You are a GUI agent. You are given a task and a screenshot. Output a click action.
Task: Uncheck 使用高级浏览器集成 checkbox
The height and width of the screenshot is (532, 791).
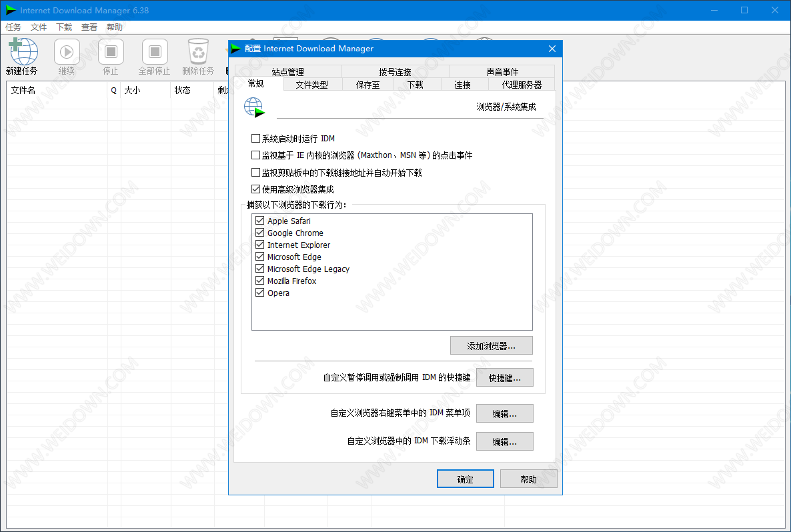(255, 189)
